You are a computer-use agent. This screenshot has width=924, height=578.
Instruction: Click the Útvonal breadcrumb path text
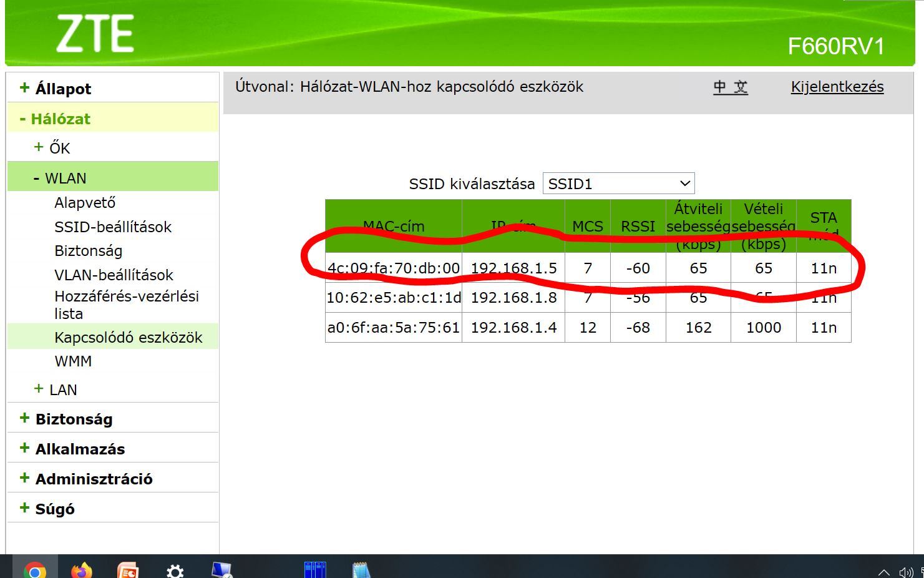[409, 87]
